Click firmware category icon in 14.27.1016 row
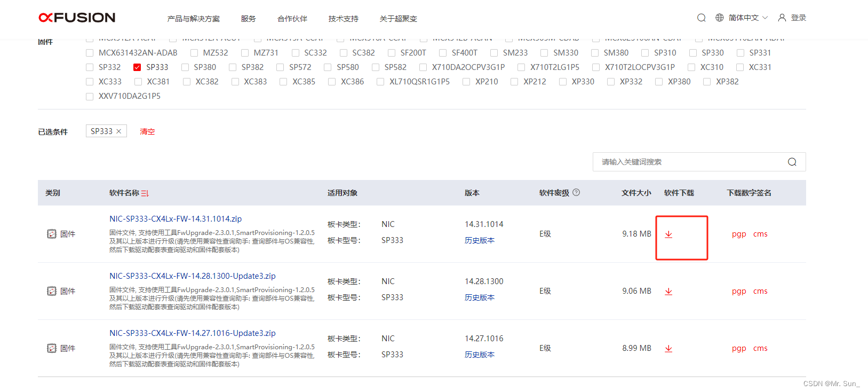 (52, 348)
